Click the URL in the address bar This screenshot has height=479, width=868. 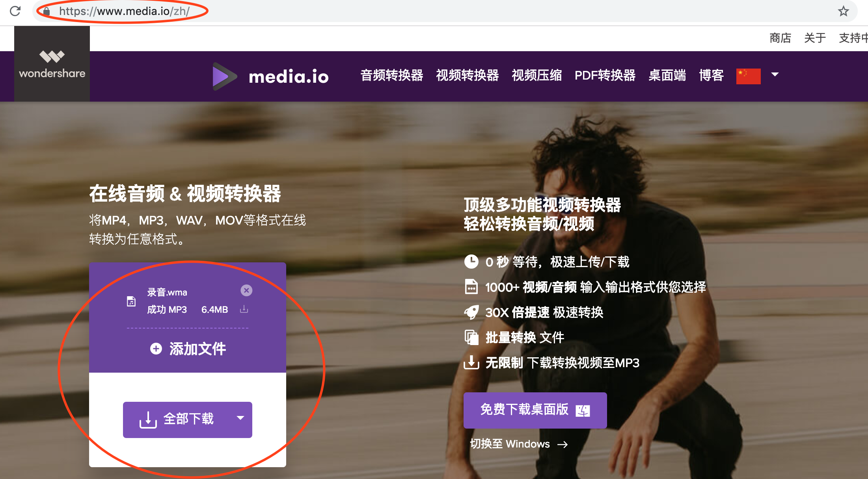tap(124, 11)
